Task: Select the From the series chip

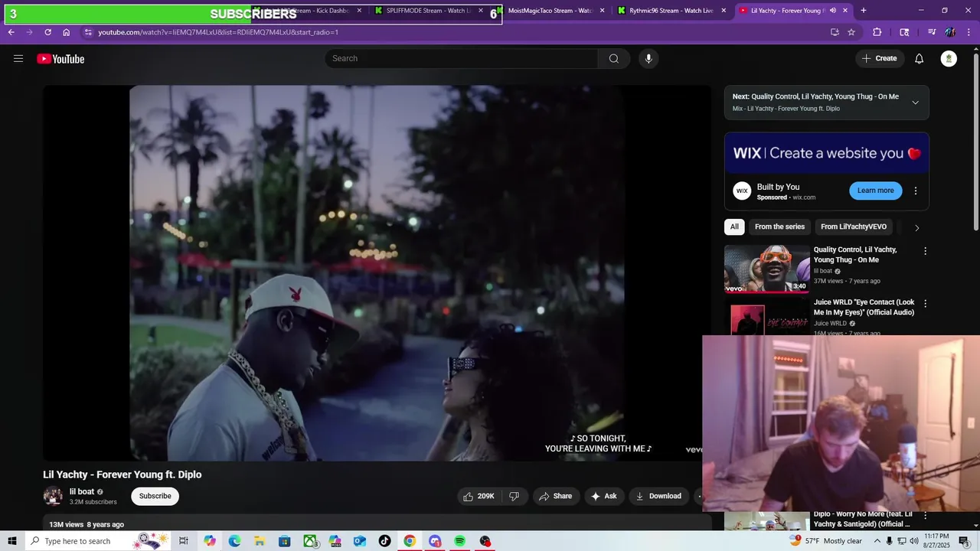Action: (779, 227)
